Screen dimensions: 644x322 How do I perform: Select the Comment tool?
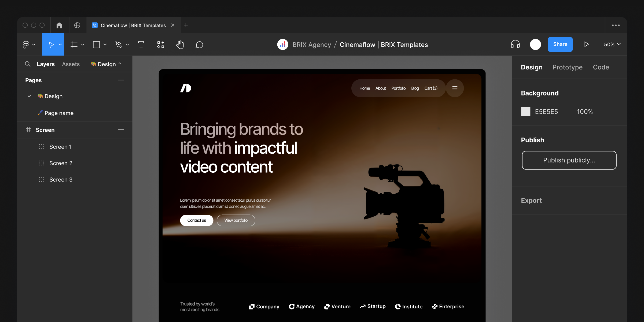click(x=199, y=45)
